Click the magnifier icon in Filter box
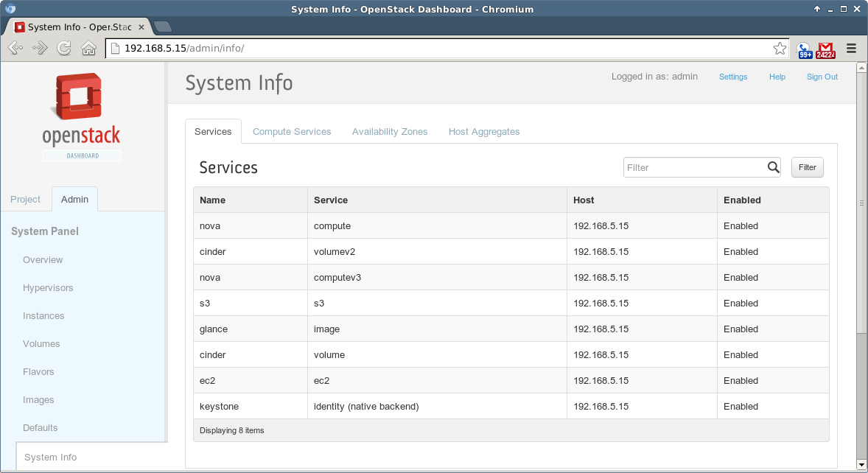 click(773, 167)
